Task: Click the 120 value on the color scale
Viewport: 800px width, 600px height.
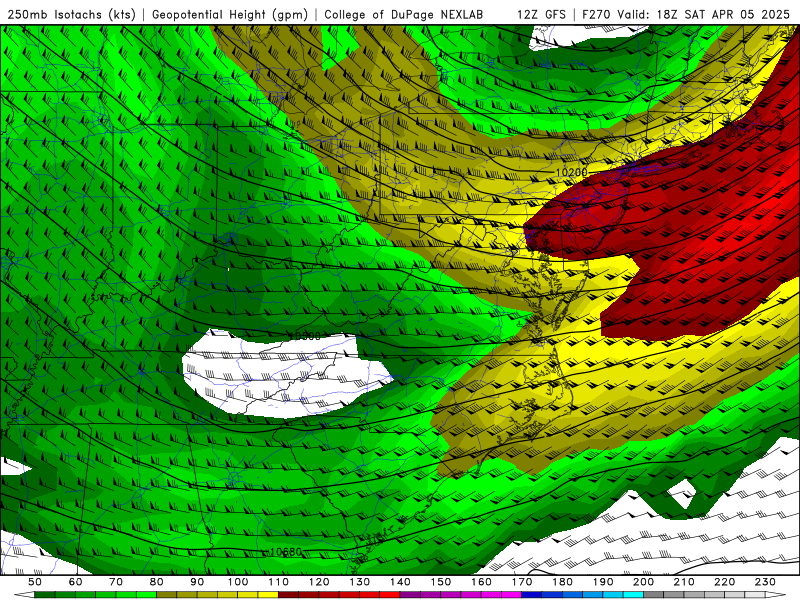Action: (319, 582)
